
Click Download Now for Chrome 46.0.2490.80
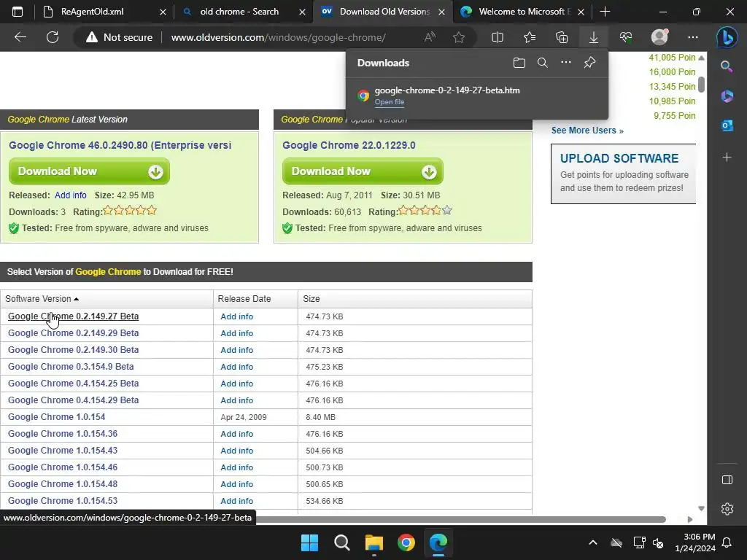[x=90, y=171]
